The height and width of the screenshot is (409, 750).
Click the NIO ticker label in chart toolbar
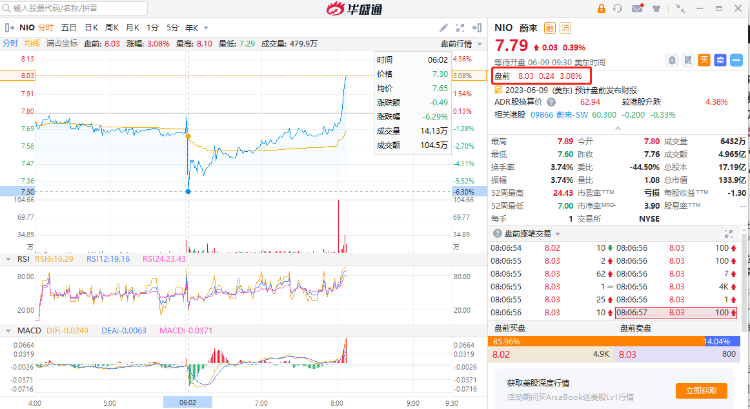pyautogui.click(x=27, y=28)
